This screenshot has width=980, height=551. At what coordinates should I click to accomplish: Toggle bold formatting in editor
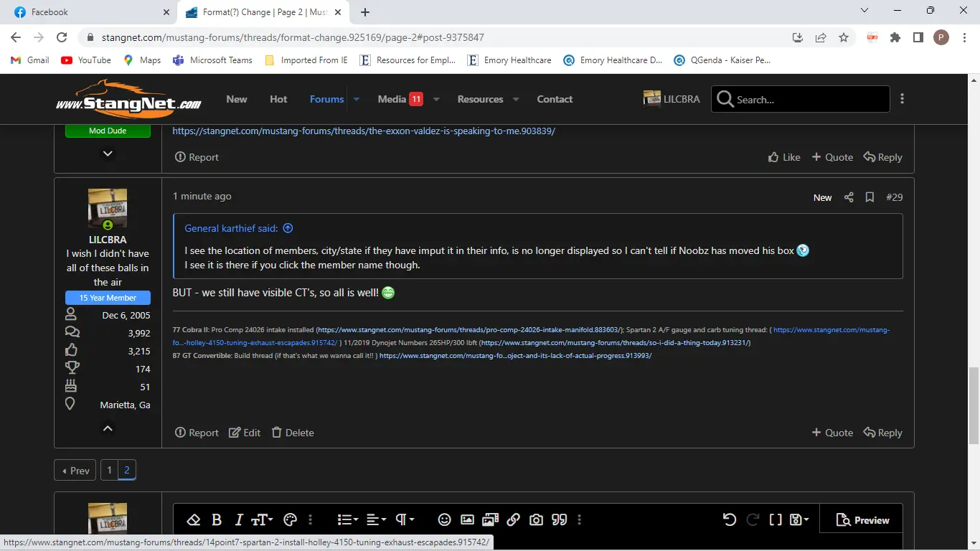point(217,520)
